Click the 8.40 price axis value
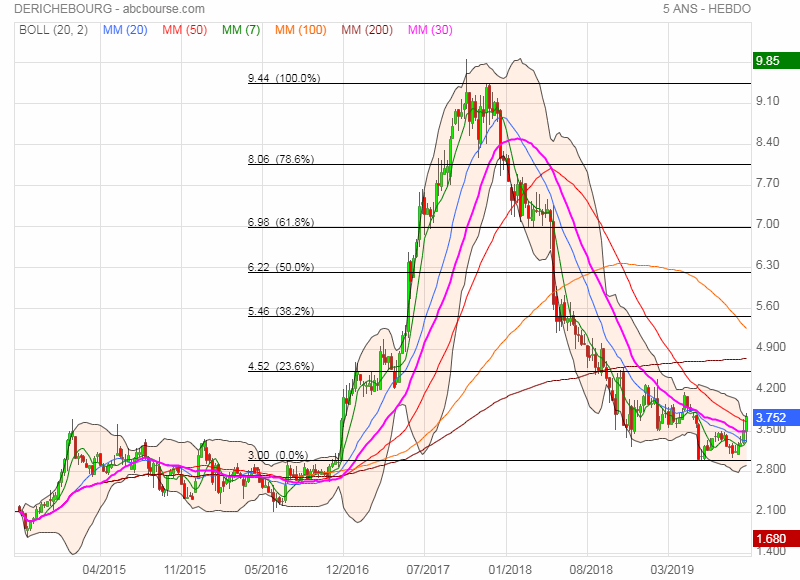The image size is (800, 580). 768,142
